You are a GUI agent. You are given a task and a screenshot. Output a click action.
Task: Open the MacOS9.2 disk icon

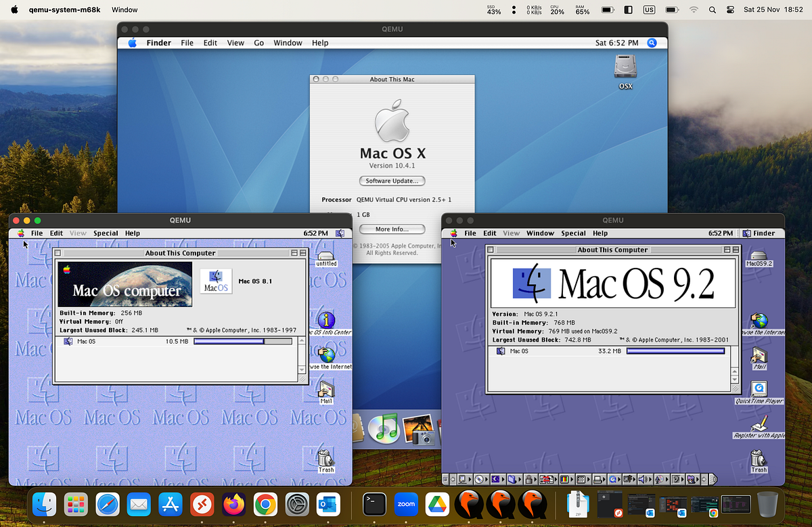759,258
